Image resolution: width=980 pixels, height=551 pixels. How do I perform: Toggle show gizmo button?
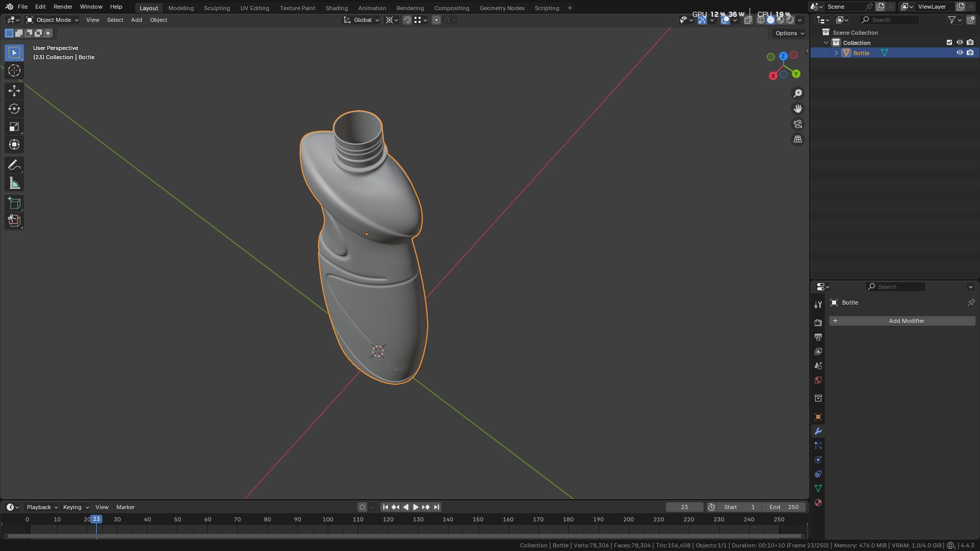coord(702,20)
